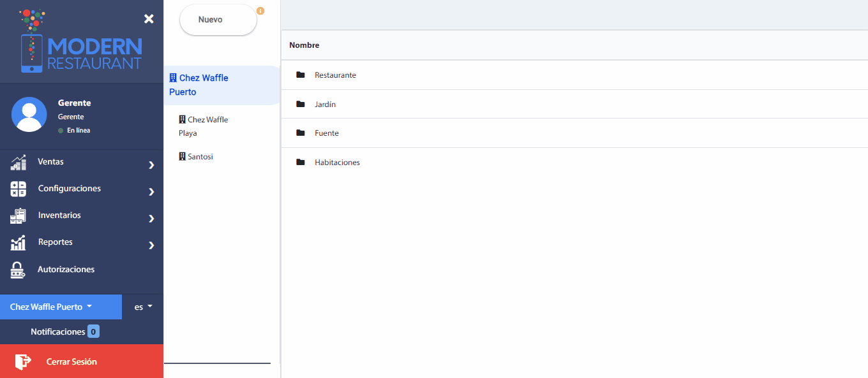Open the Inventarios menu item
This screenshot has height=378, width=868.
click(59, 215)
